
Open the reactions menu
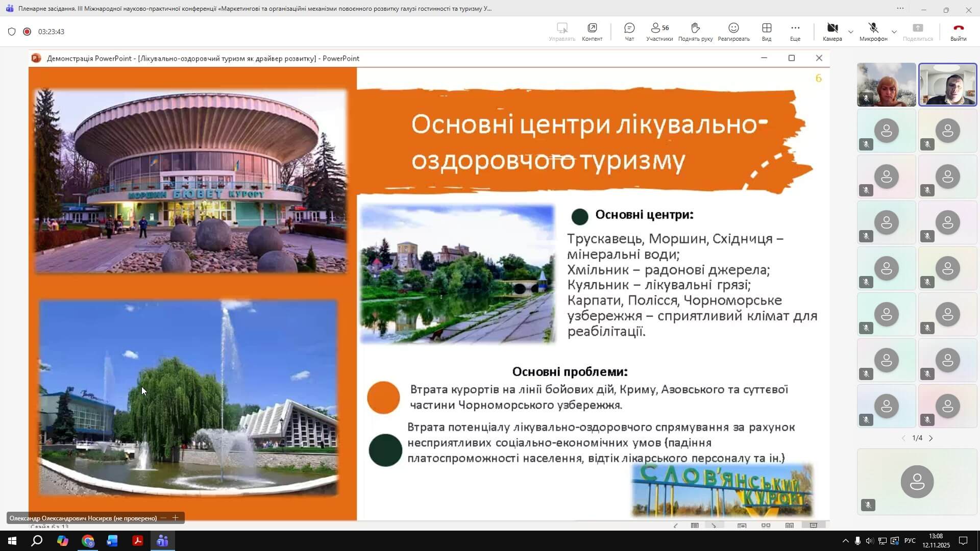point(733,32)
